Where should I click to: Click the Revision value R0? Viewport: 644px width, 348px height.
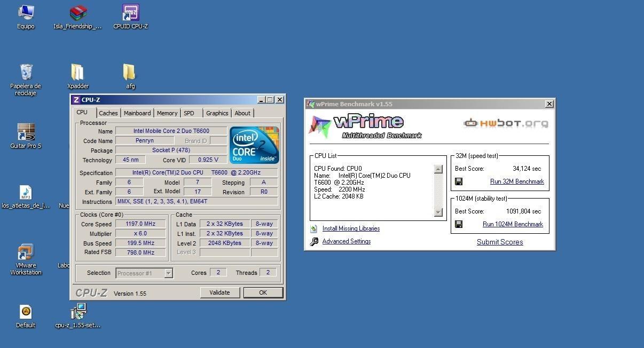click(x=264, y=192)
